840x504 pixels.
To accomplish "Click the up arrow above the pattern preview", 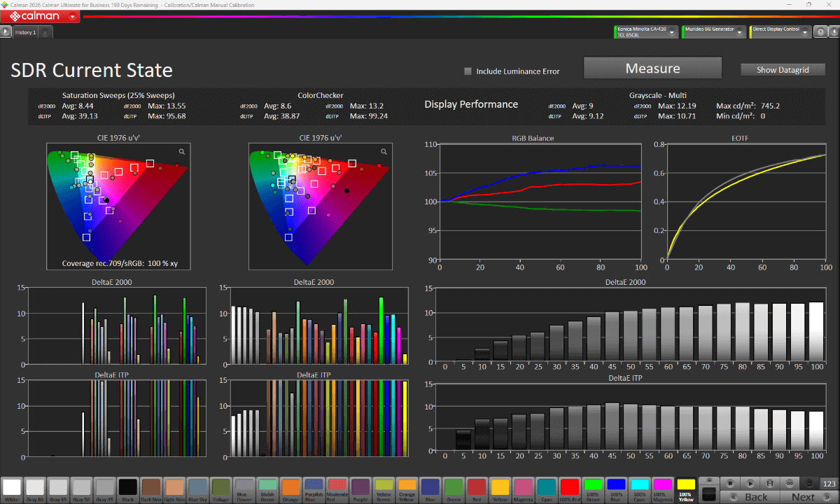I will pos(709,480).
